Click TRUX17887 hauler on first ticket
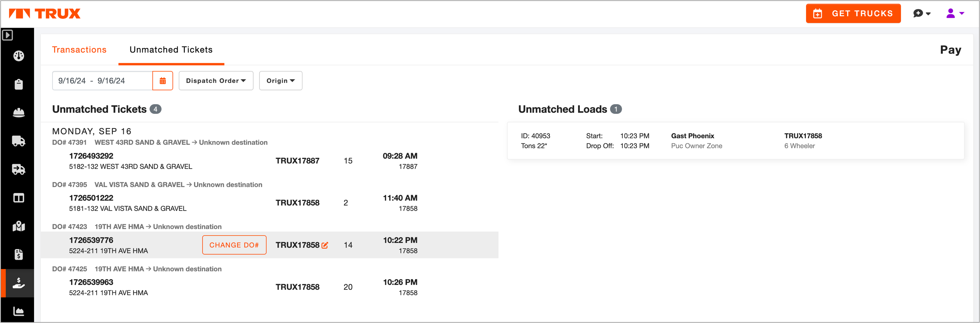Screen dimensions: 980x323 tap(297, 161)
